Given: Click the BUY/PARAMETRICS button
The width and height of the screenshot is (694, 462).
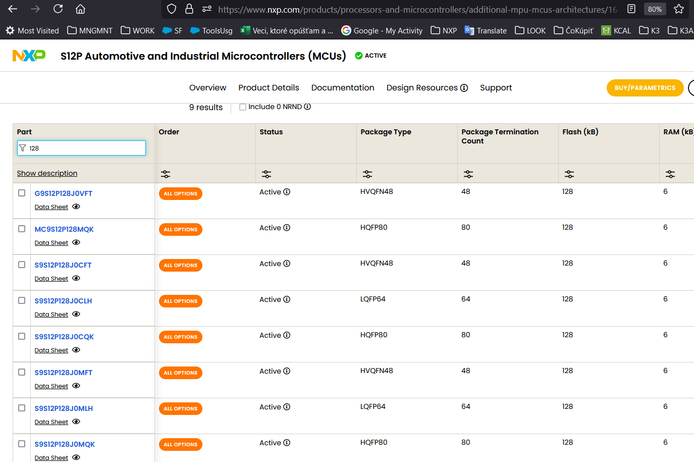Looking at the screenshot, I should pos(645,88).
